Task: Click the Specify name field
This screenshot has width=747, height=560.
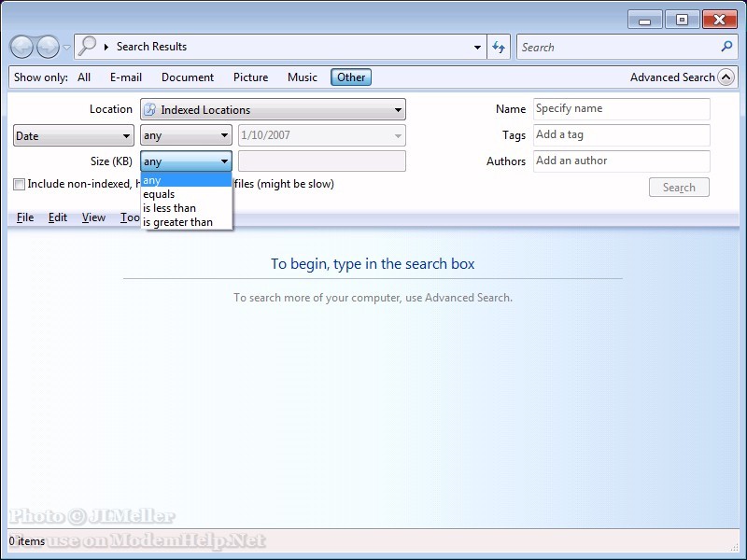Action: (622, 109)
